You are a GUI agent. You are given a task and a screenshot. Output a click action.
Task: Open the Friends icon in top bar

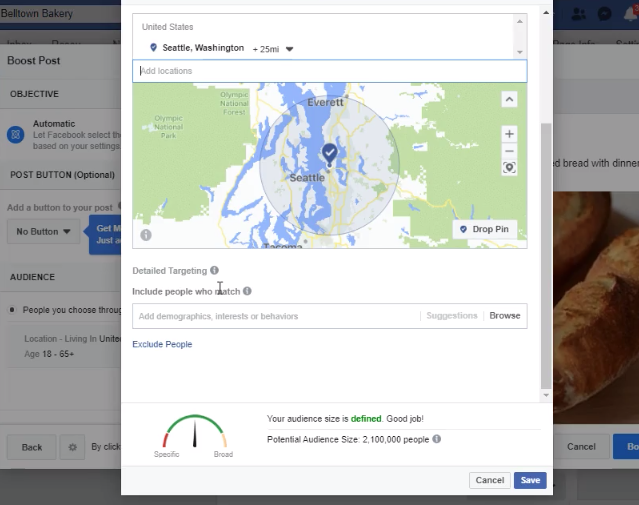[578, 14]
